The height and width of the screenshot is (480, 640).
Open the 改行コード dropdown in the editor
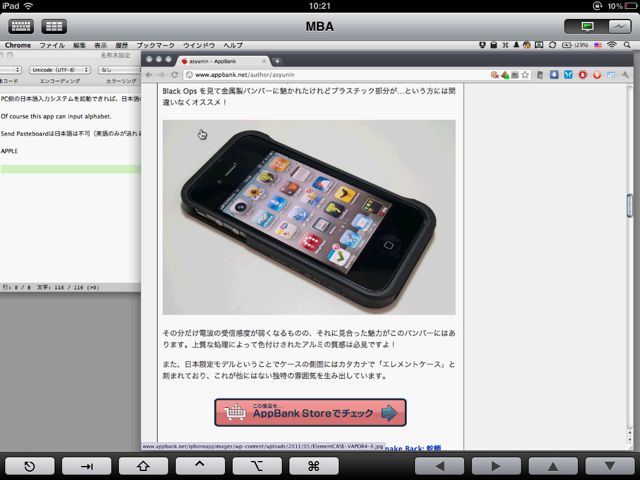(x=10, y=70)
